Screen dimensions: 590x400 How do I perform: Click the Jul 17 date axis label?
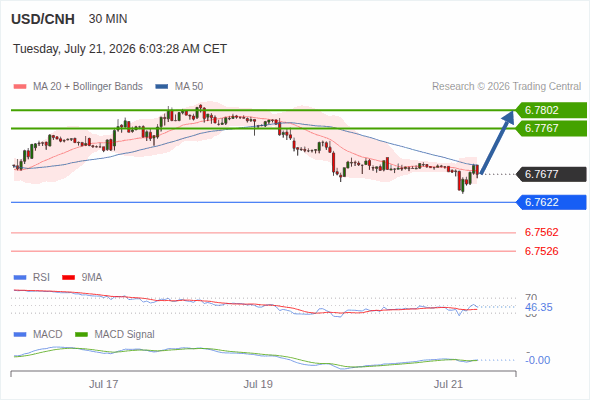[103, 384]
